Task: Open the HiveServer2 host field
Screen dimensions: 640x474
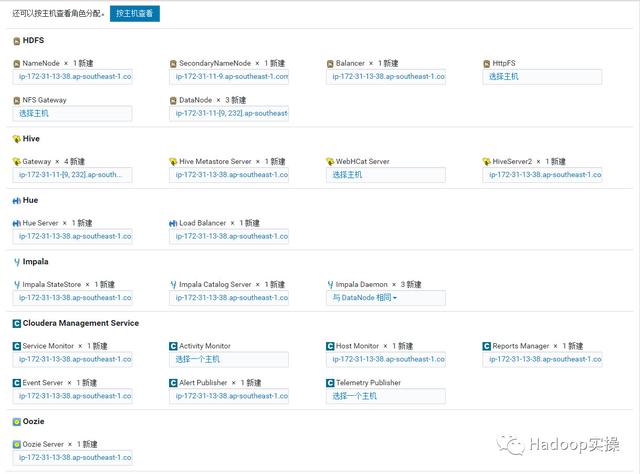Action: coord(542,175)
